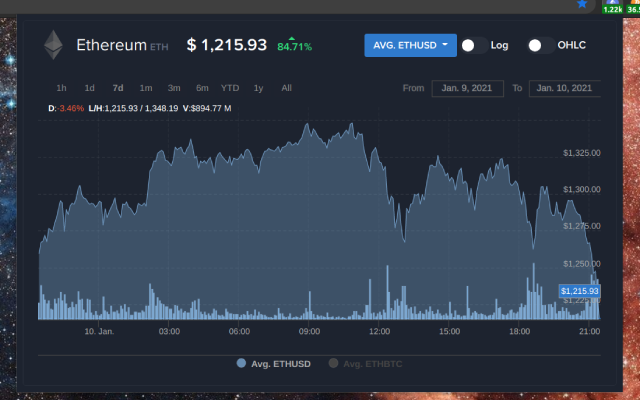This screenshot has width=640, height=400.
Task: Click the $1,215.93 price label on axis
Action: pos(580,291)
